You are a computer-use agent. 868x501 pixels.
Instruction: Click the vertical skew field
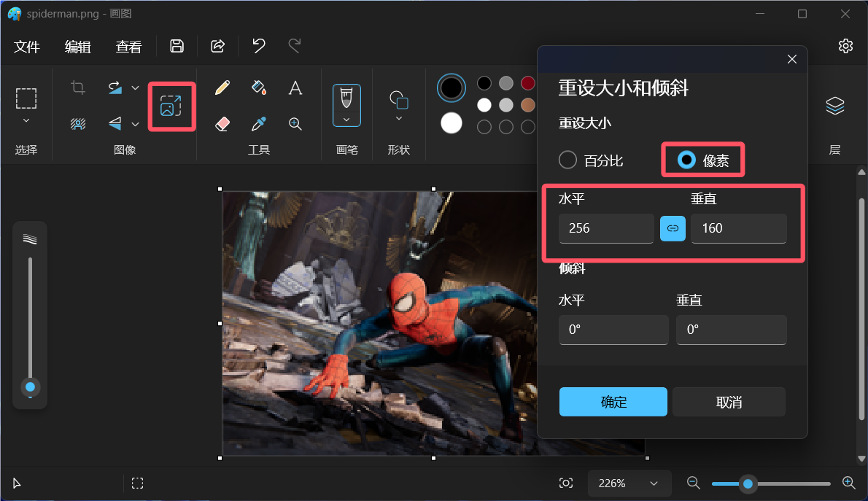pos(732,330)
